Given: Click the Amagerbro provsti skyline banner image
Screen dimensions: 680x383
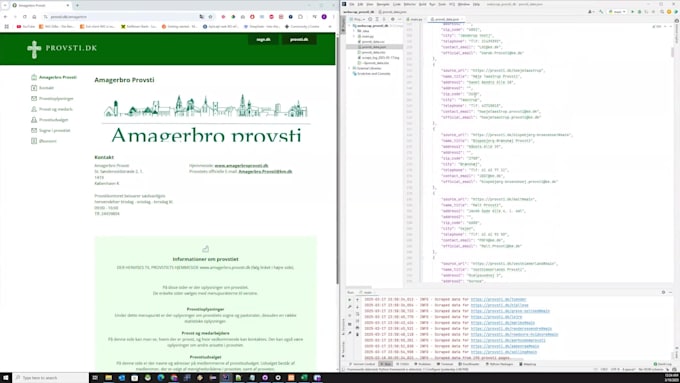Looking at the screenshot, I should (206, 118).
